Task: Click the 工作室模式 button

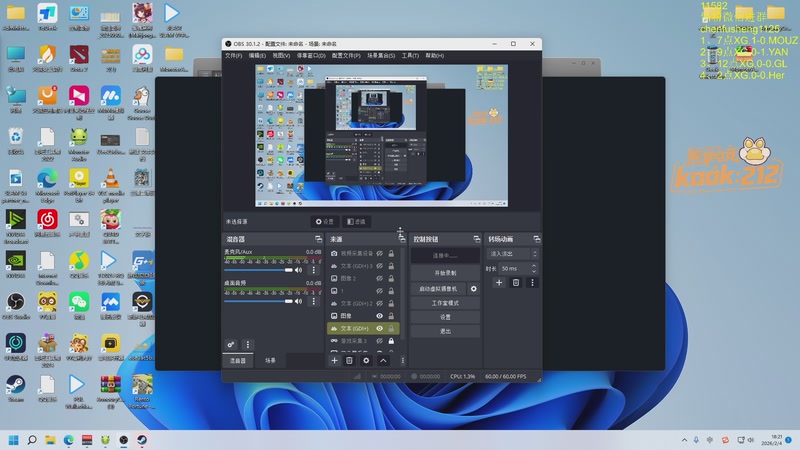Action: click(445, 302)
